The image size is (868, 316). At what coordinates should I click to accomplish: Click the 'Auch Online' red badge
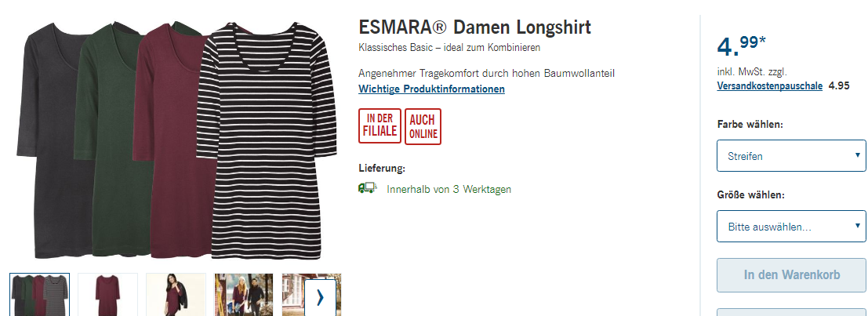423,126
